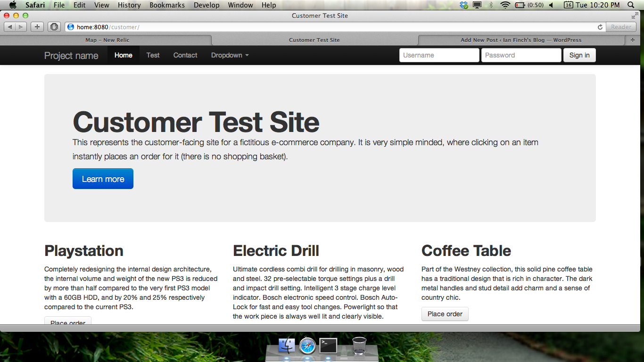Image resolution: width=644 pixels, height=362 pixels.
Task: Open the Bookmarks menu
Action: (165, 5)
